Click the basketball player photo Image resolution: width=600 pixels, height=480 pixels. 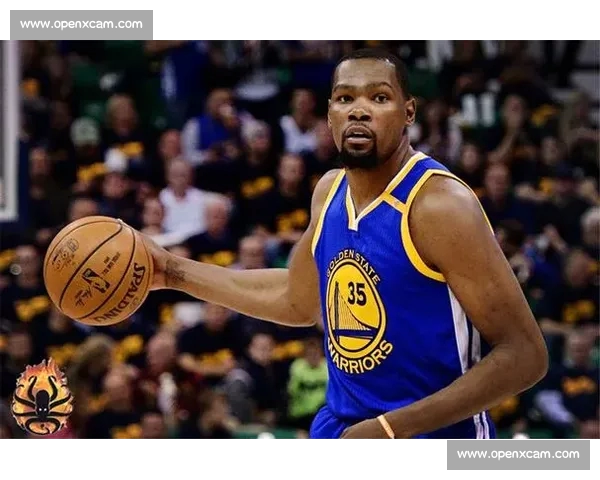point(300,240)
